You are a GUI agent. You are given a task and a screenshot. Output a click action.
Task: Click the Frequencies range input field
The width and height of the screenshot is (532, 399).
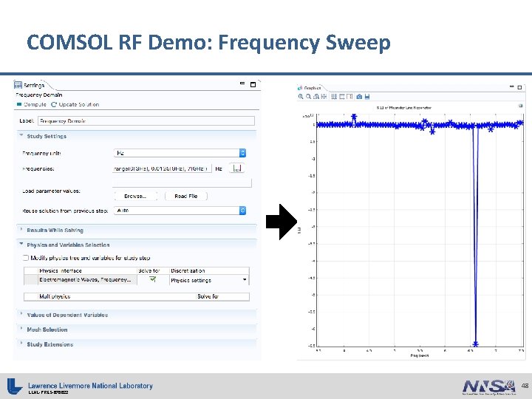162,168
